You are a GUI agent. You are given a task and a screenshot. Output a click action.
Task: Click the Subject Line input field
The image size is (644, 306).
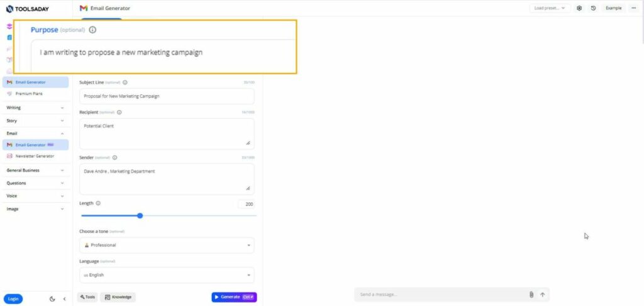click(167, 96)
